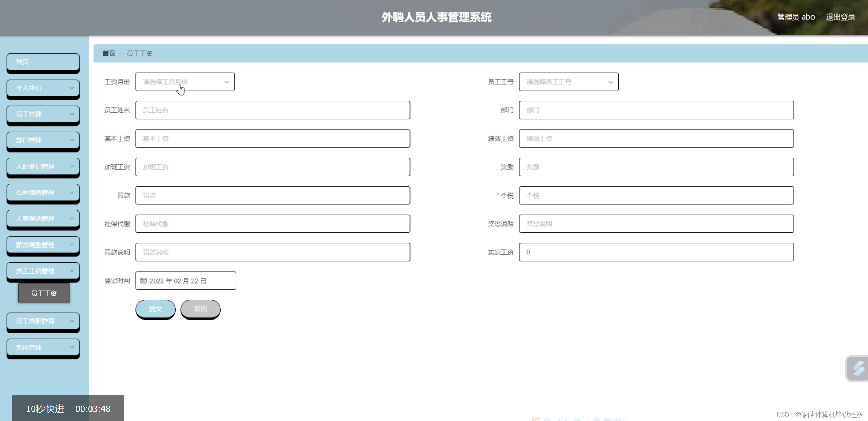Screen dimensions: 868x421
Task: Click the 取消 button
Action: 200,309
